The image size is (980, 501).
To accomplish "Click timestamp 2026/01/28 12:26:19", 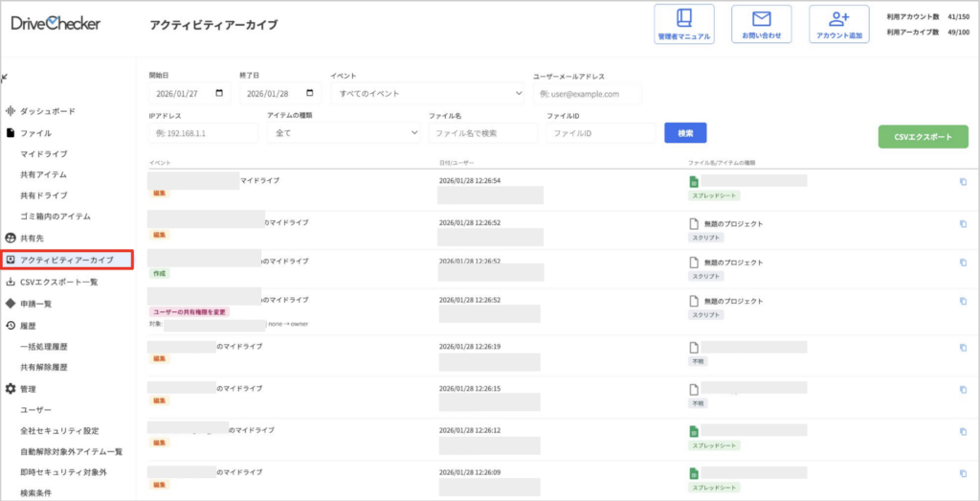I will [470, 347].
